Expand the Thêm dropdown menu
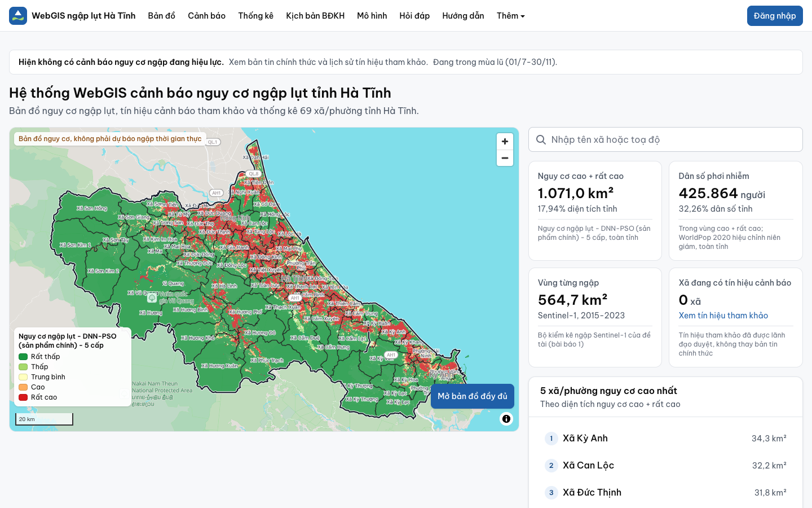This screenshot has height=508, width=812. click(x=511, y=16)
